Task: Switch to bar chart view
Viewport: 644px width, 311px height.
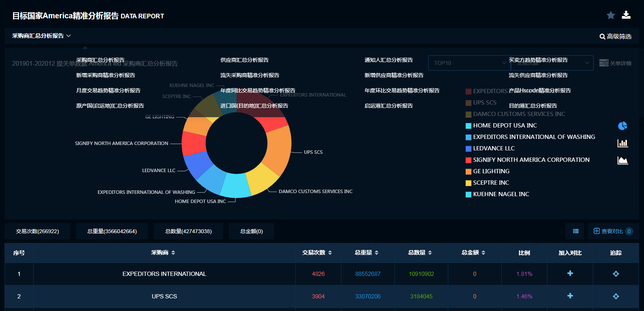Action: (622, 143)
